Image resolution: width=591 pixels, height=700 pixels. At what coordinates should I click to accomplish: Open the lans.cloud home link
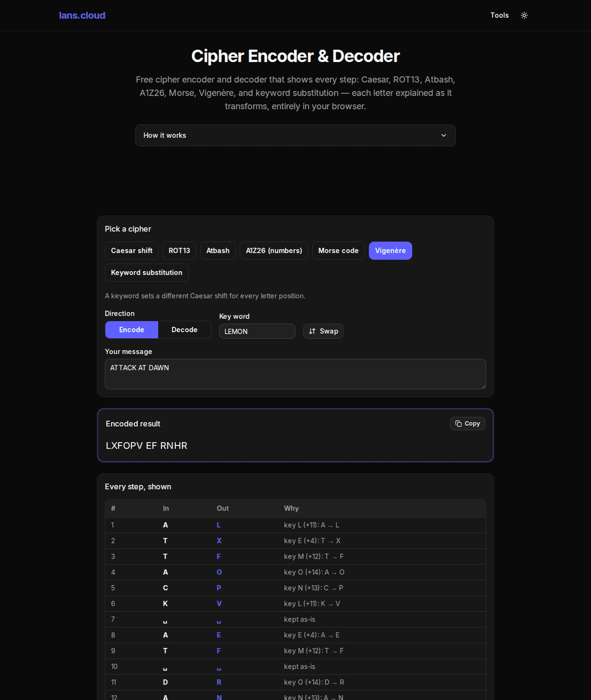coord(82,15)
